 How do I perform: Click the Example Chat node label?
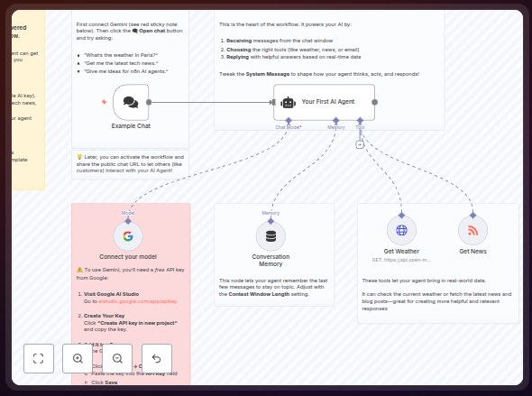coord(131,126)
